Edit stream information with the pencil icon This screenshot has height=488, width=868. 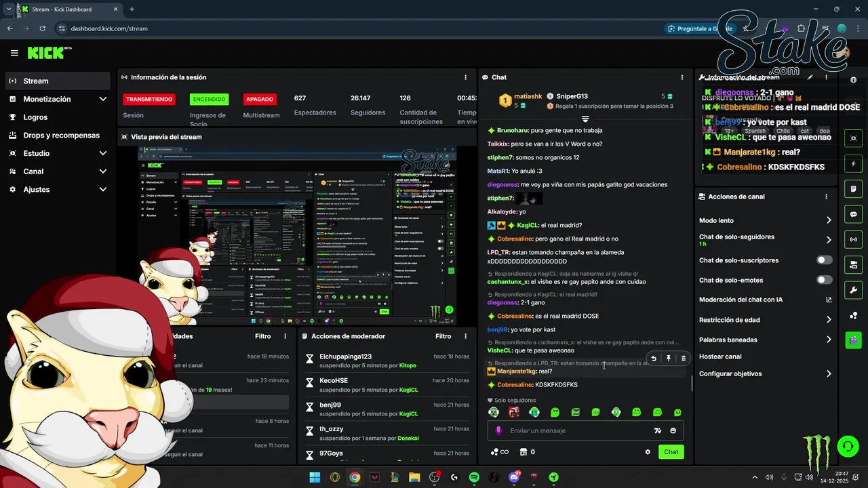pos(810,77)
